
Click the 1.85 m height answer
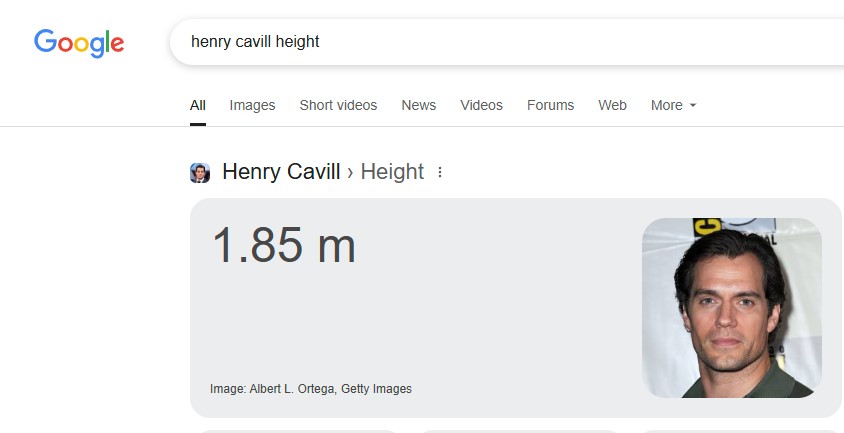[284, 245]
